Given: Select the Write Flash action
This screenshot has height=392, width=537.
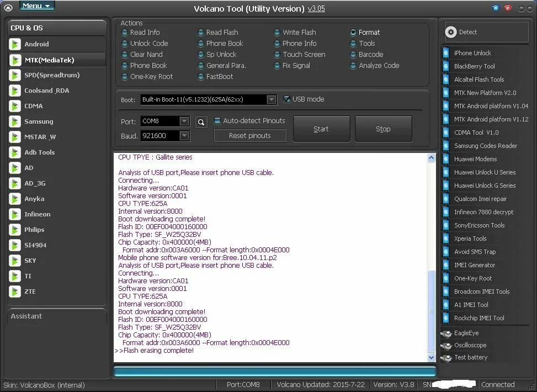Looking at the screenshot, I should tap(295, 33).
